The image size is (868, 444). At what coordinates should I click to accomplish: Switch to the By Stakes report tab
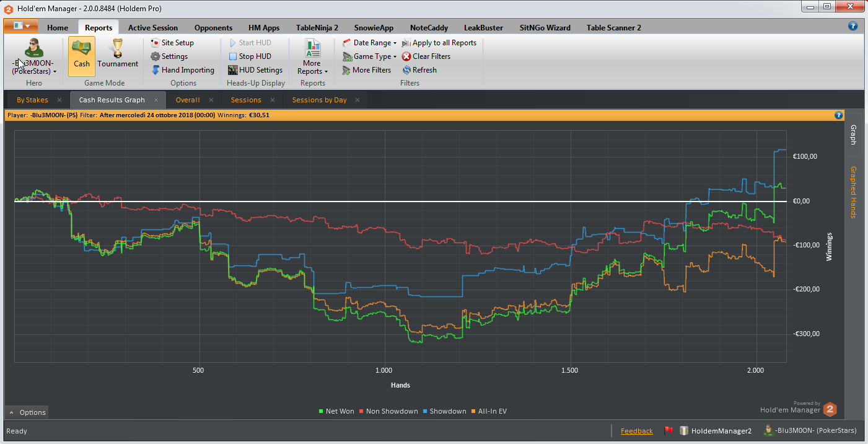(32, 100)
